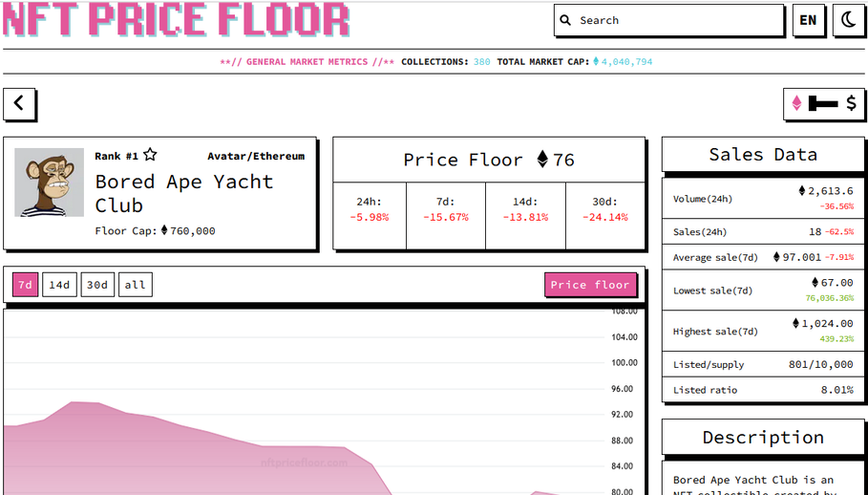
Task: Open the EN language selector
Action: click(x=808, y=20)
